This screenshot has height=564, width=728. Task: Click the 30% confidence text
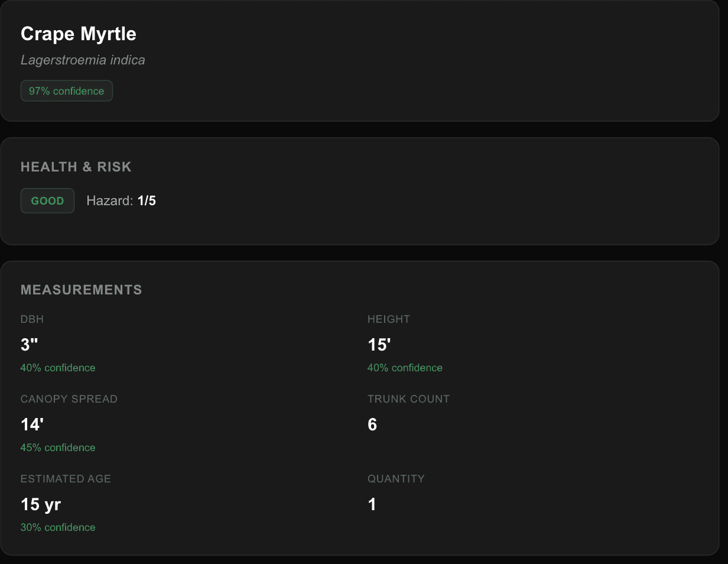coord(58,527)
